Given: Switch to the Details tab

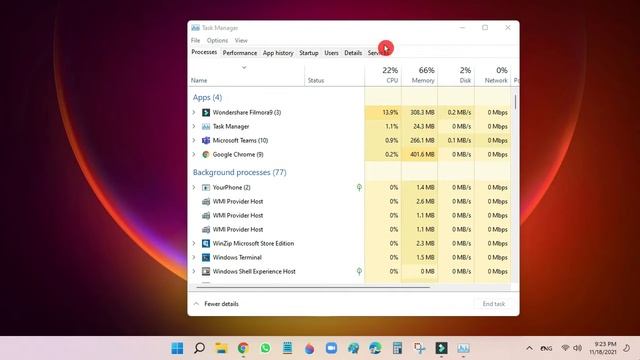Looking at the screenshot, I should pos(353,53).
